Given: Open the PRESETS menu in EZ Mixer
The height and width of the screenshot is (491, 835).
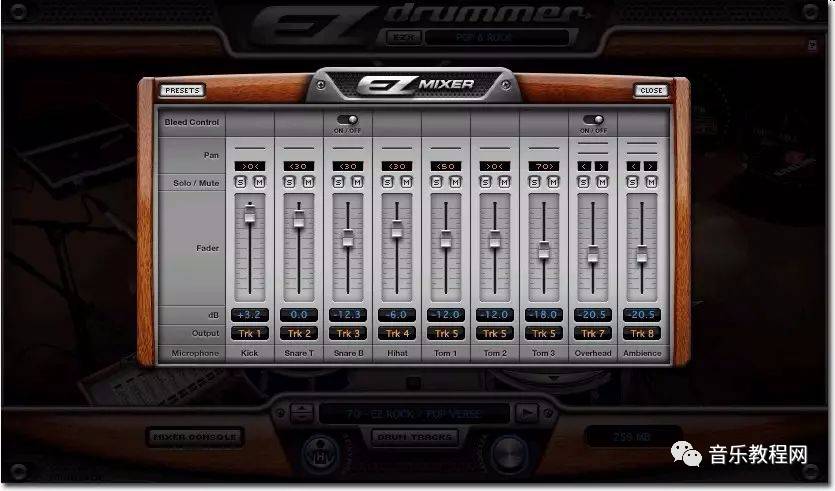Looking at the screenshot, I should click(x=182, y=91).
